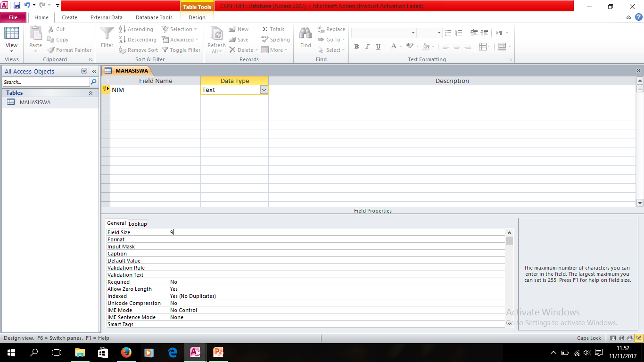Screen dimensions: 644x362
Task: Toggle Italic text formatting
Action: (x=367, y=47)
